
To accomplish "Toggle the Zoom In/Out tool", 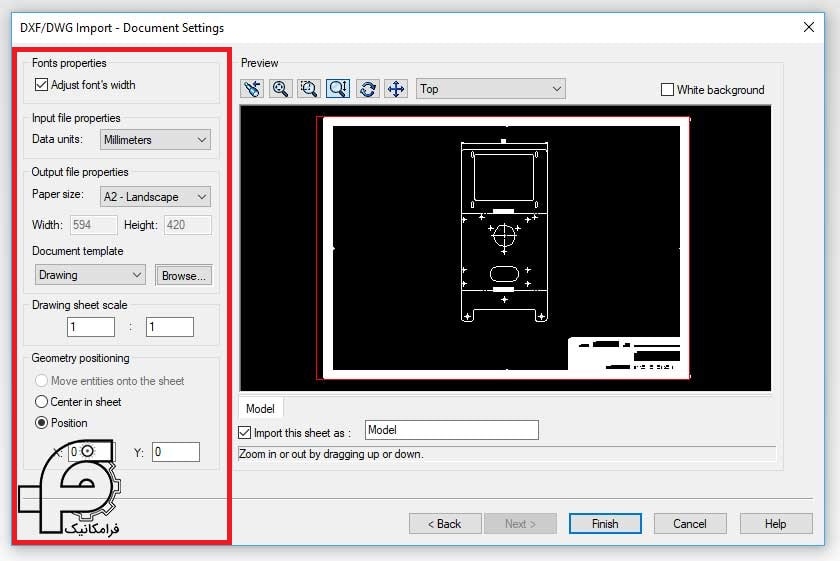I will click(x=338, y=88).
